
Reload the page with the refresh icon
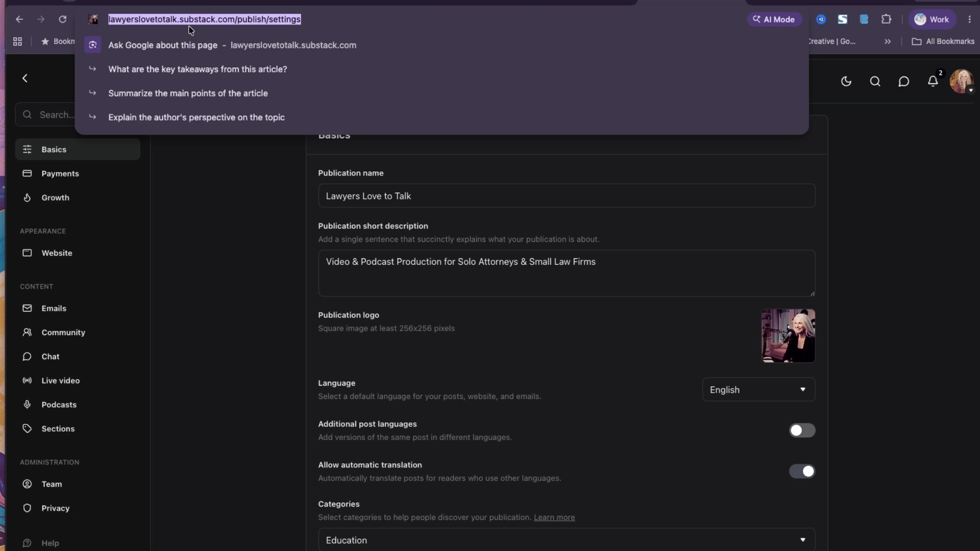pyautogui.click(x=63, y=19)
